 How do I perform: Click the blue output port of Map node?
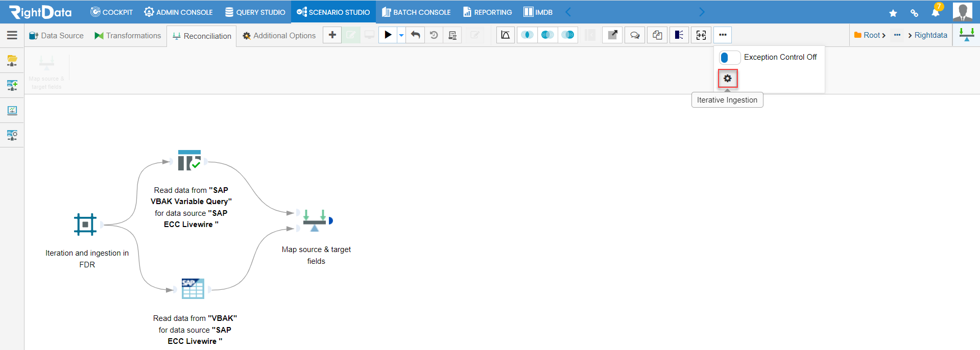331,221
